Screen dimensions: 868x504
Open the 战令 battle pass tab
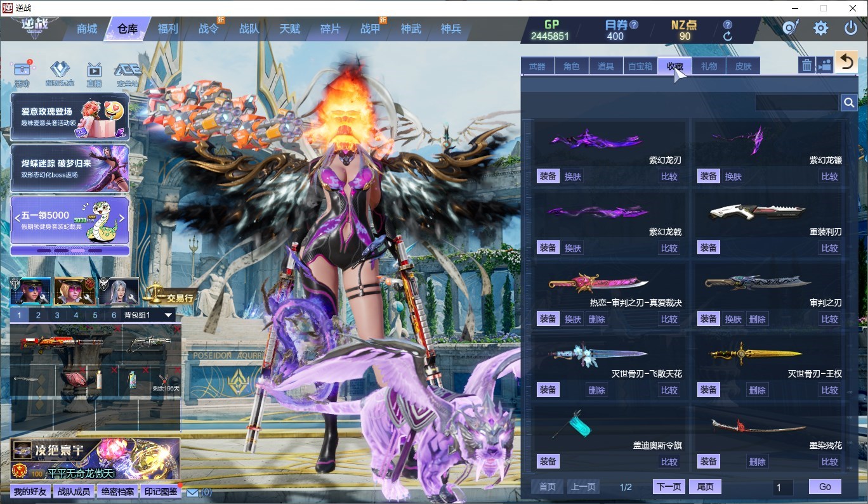[x=208, y=29]
